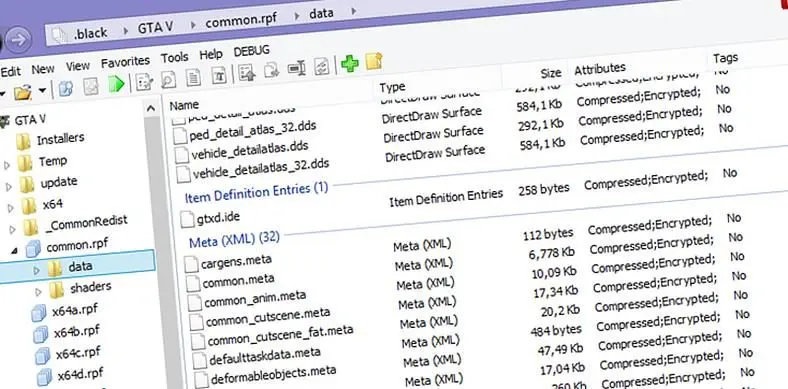Expand the update folder in tree
The height and width of the screenshot is (389, 788).
(9, 187)
